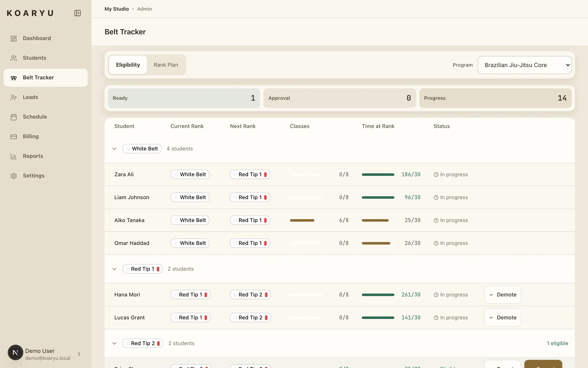Image resolution: width=588 pixels, height=368 pixels.
Task: Demote Lucas Grant
Action: [502, 317]
